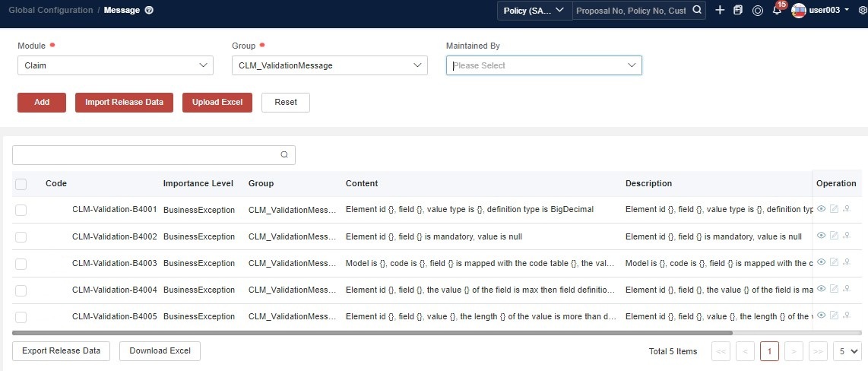Screen dimensions: 868x371
Task: Edit the CLM-Validation-B4002 row
Action: (x=834, y=236)
